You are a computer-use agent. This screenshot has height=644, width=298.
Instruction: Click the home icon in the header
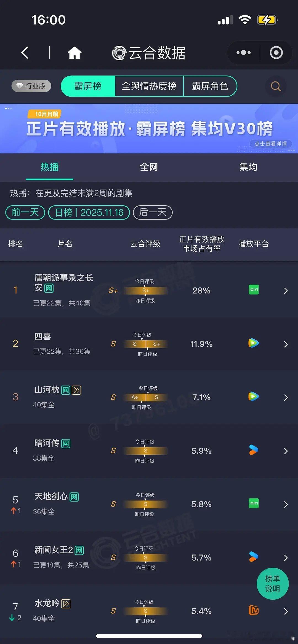[75, 53]
